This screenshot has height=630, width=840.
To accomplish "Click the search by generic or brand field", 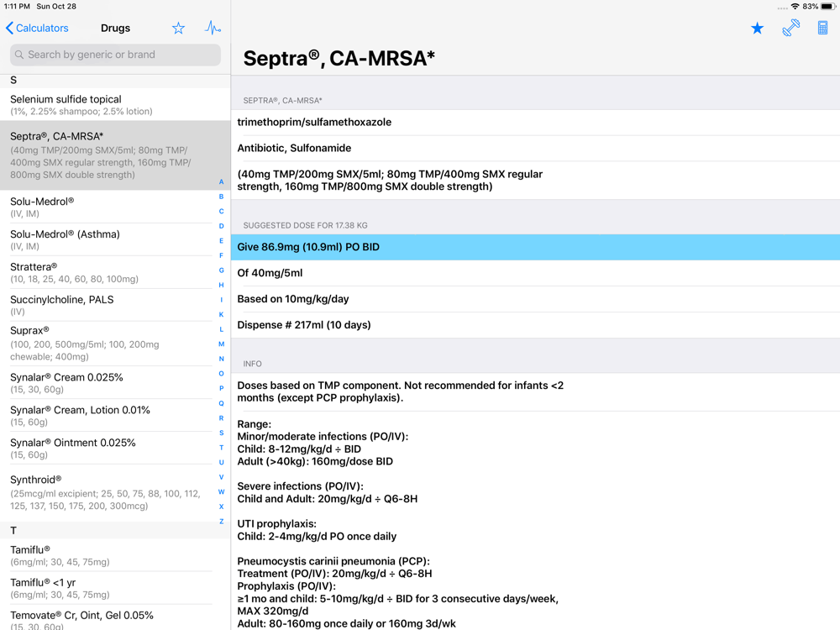I will point(115,55).
